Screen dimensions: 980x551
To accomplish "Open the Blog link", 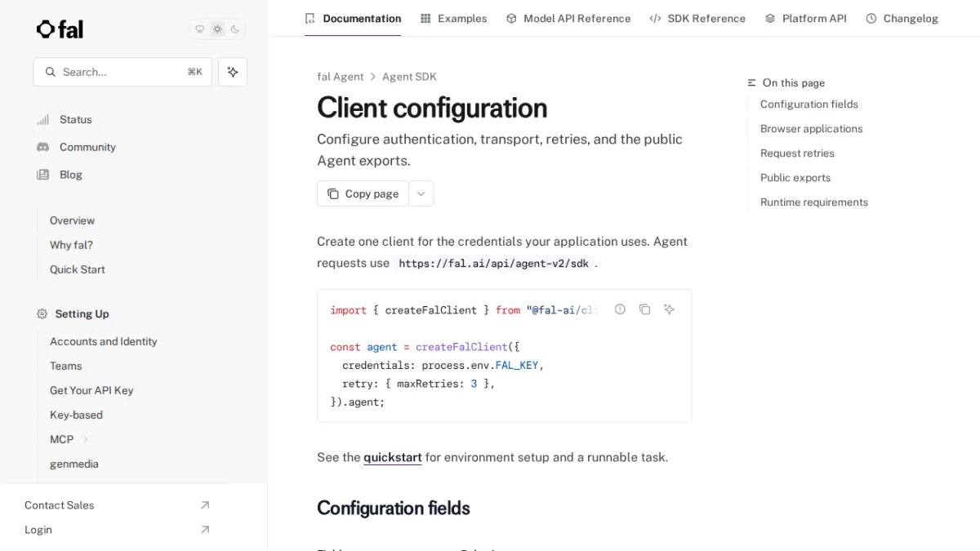I will click(71, 175).
